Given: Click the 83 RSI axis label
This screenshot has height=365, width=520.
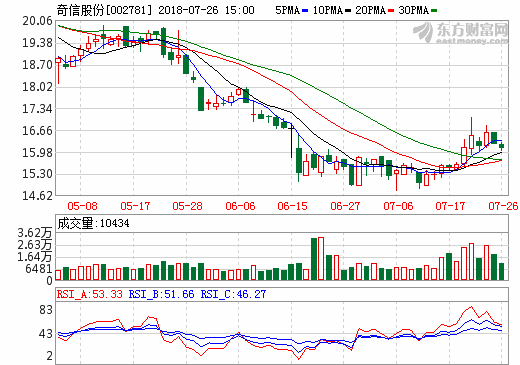Looking at the screenshot, I should click(x=46, y=310).
